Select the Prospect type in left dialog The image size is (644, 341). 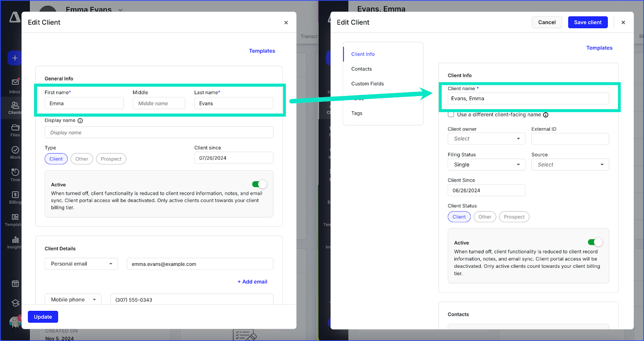pyautogui.click(x=111, y=159)
